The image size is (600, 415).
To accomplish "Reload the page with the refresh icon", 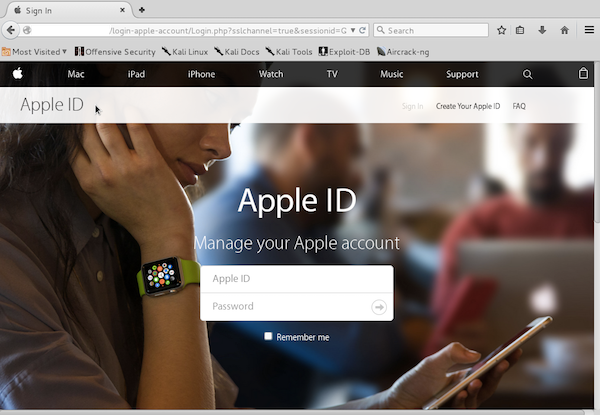I will [362, 30].
